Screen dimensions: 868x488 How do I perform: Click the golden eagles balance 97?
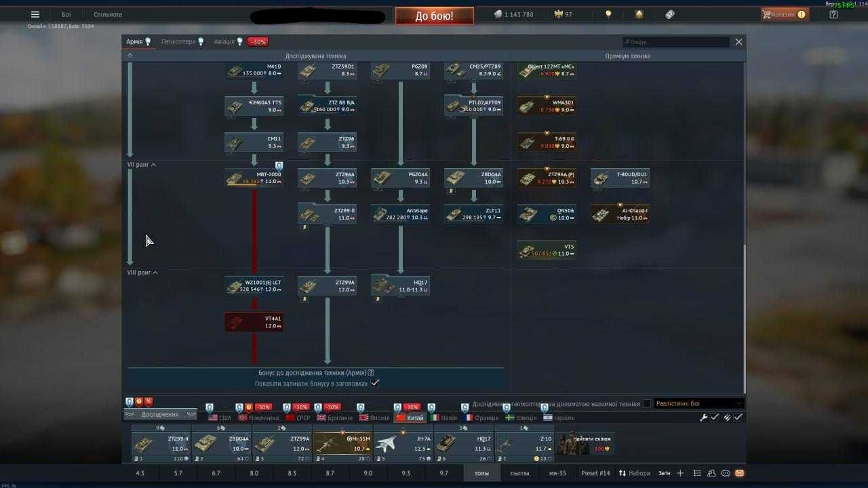pos(564,14)
